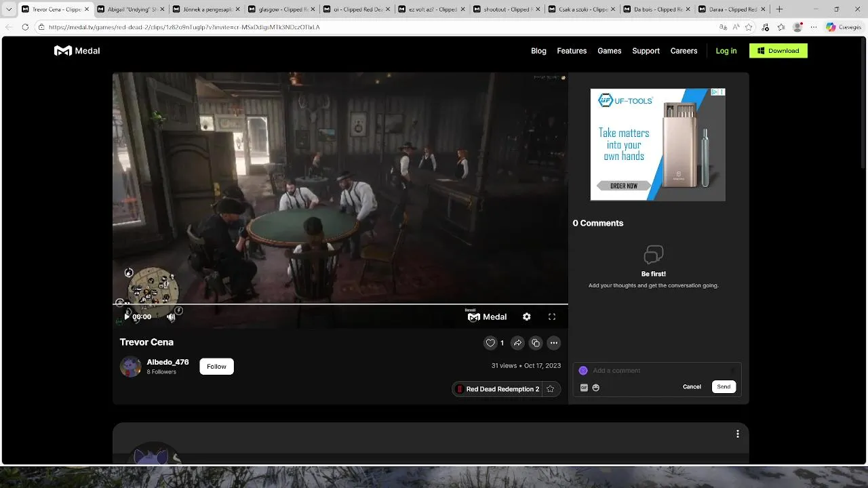The height and width of the screenshot is (488, 868).
Task: Open a new browser tab
Action: (x=779, y=9)
